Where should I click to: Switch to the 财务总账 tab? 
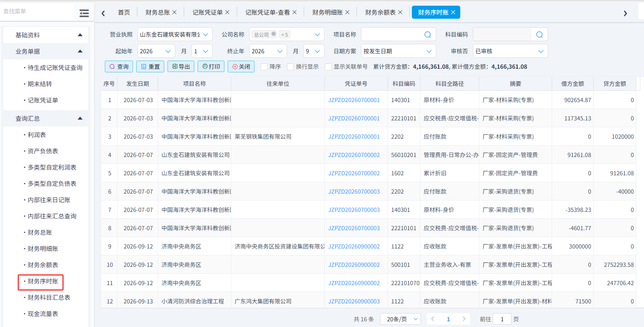157,13
